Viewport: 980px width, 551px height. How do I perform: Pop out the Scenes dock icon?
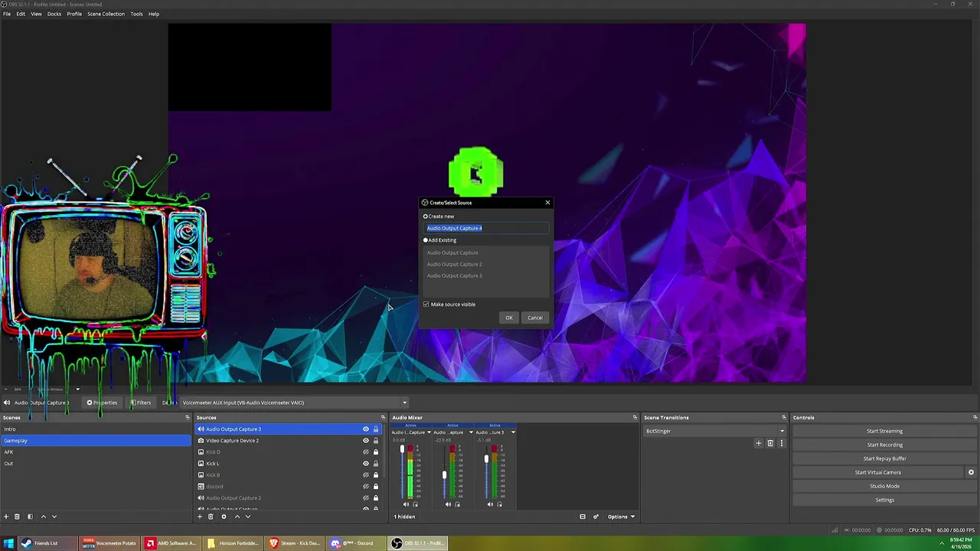[x=187, y=418]
